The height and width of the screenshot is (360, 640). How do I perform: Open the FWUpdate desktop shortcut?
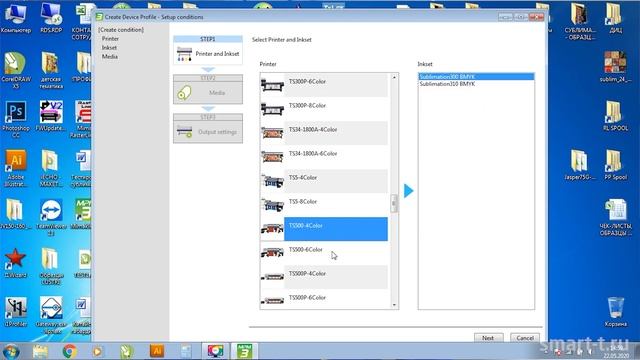click(x=51, y=116)
